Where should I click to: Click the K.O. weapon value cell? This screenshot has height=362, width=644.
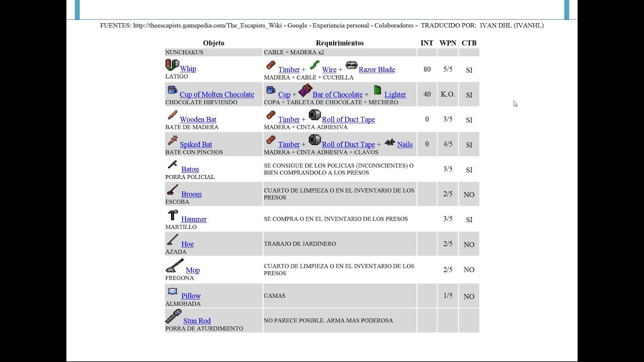click(448, 95)
